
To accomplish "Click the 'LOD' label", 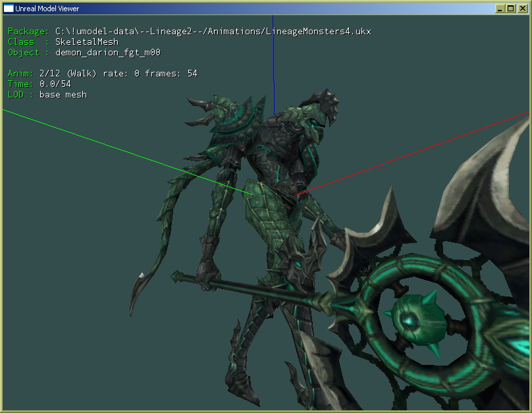I will pos(16,95).
